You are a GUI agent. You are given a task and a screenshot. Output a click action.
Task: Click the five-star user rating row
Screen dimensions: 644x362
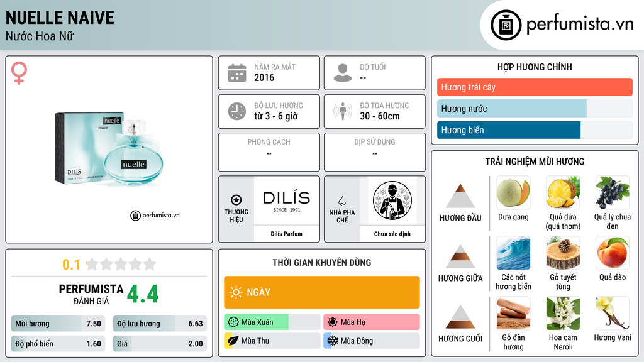pos(121,264)
